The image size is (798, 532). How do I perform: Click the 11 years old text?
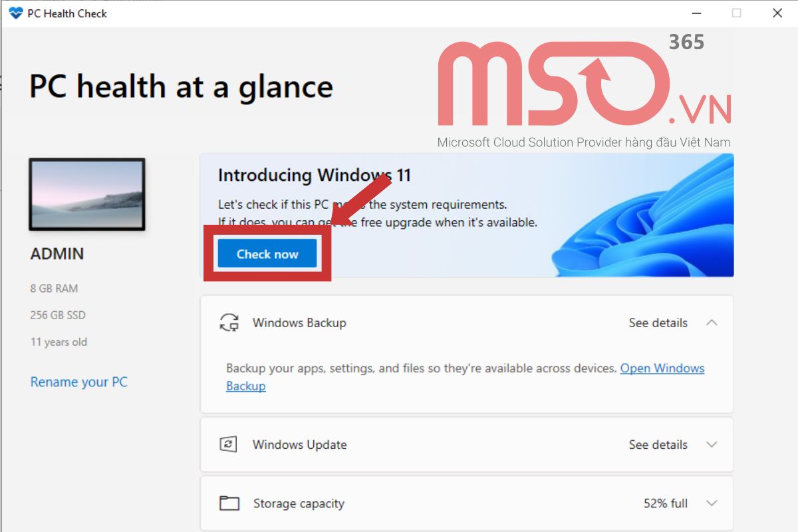click(x=59, y=342)
